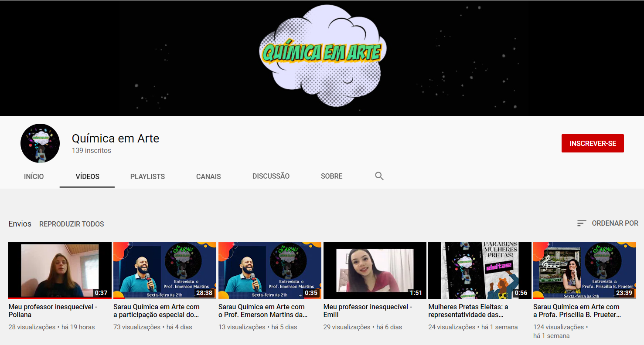Click the 0:56 duration badge
The image size is (644, 345).
pos(521,293)
